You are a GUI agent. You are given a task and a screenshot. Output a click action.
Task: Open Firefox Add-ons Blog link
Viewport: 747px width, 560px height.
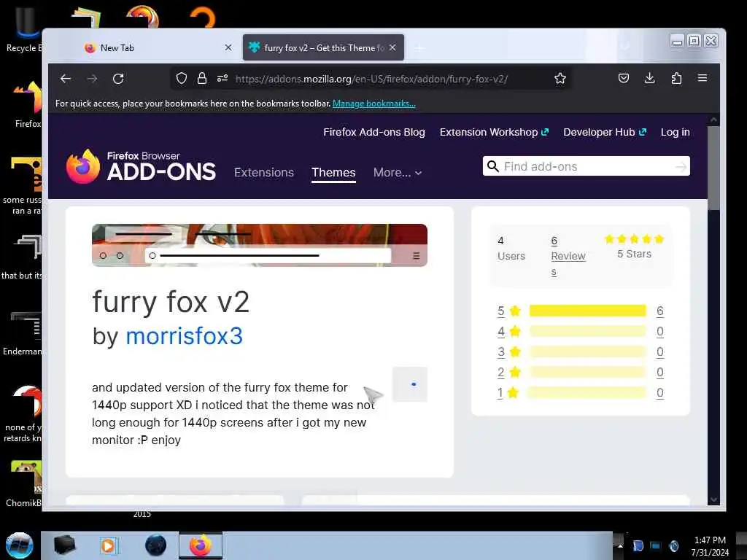coord(374,133)
